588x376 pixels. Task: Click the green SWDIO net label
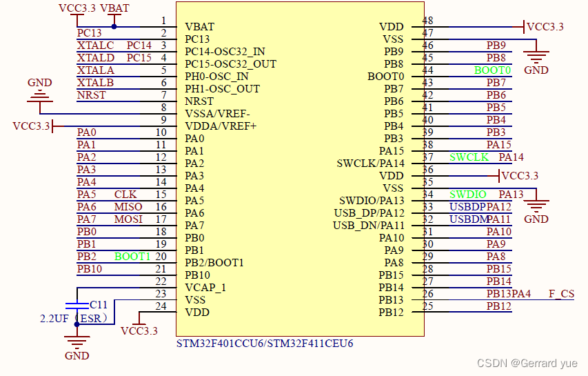(467, 195)
